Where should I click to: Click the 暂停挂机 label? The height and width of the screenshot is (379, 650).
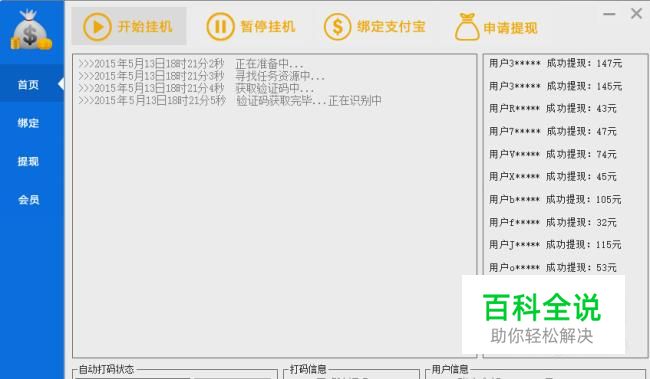pyautogui.click(x=268, y=27)
